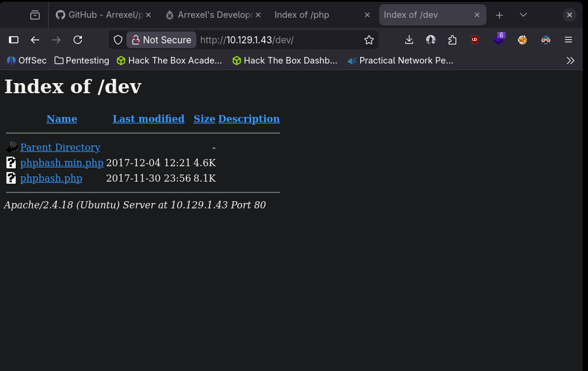
Task: Open a new browser tab
Action: pyautogui.click(x=500, y=15)
